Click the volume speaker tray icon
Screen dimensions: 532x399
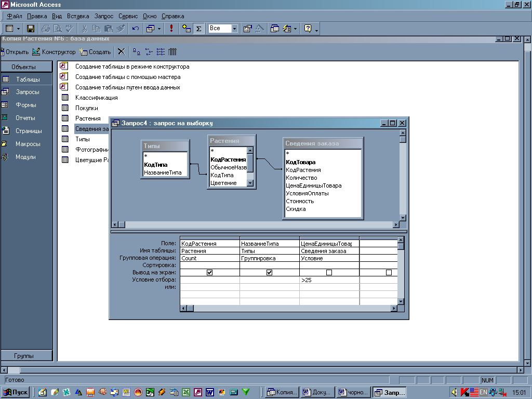pos(455,392)
